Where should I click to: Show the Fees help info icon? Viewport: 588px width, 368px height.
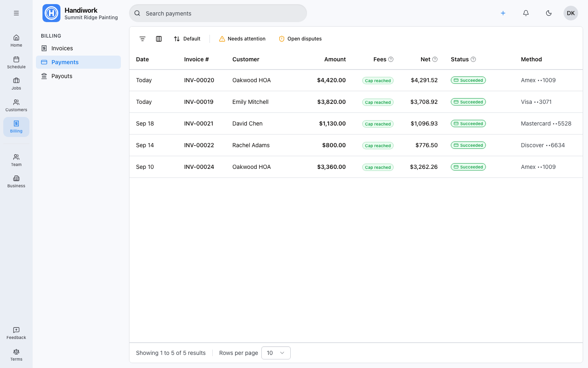coord(391,59)
